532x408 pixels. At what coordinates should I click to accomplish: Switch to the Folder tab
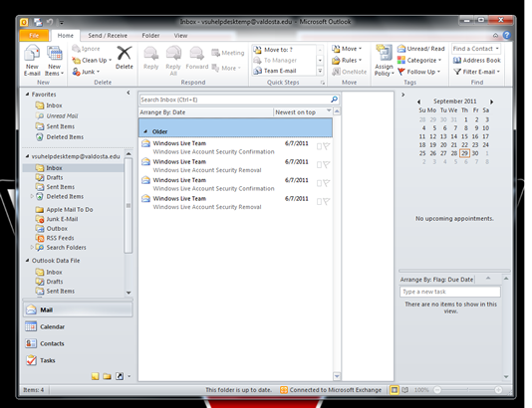click(x=150, y=35)
